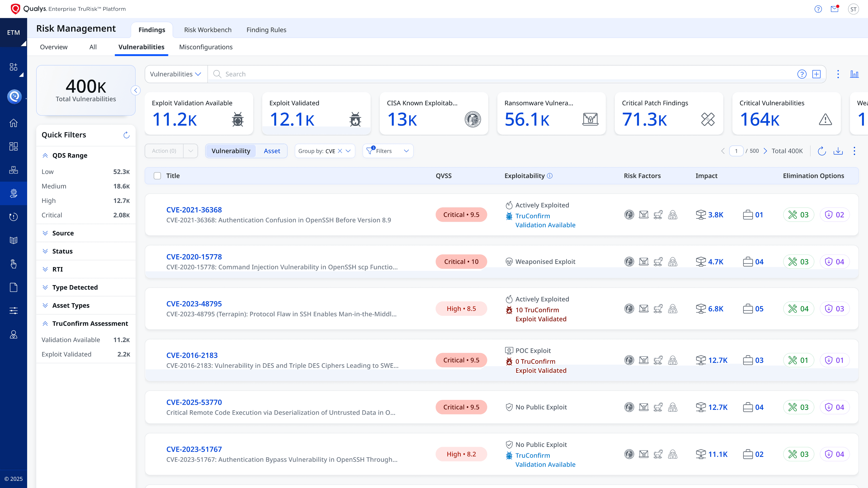Open the apps grid icon in sidebar
Viewport: 868px width, 488px height.
(x=14, y=67)
